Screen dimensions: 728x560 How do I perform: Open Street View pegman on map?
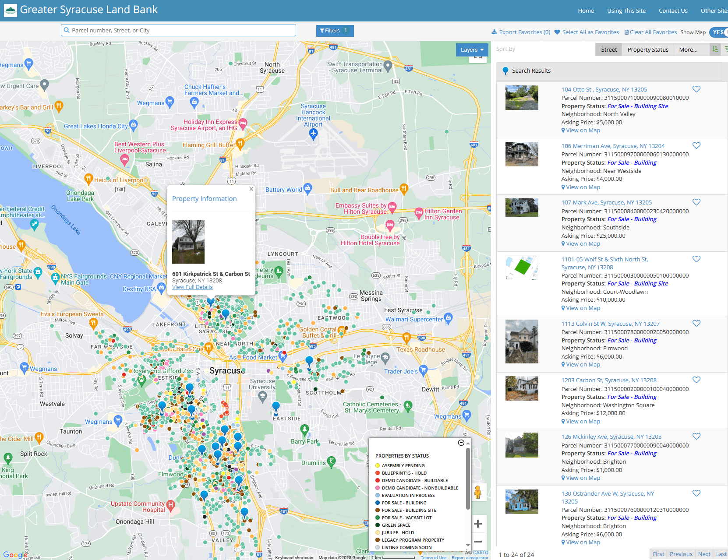pos(478,492)
